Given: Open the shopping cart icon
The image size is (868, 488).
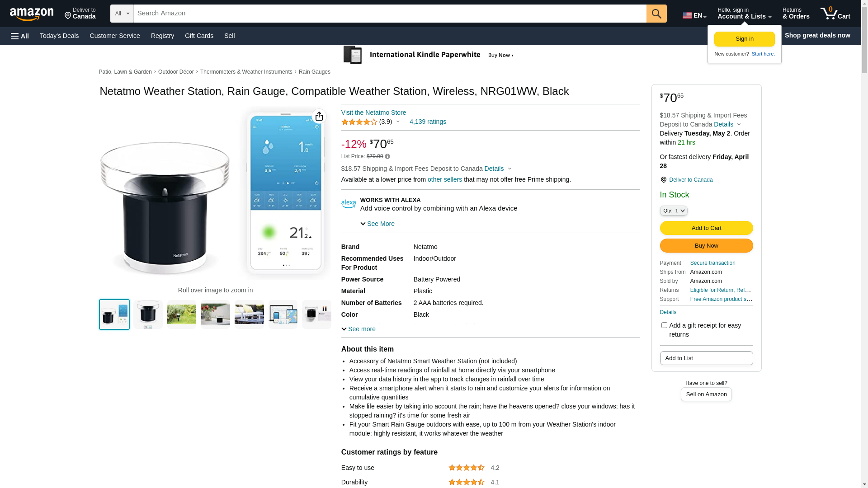Looking at the screenshot, I should tap(835, 14).
